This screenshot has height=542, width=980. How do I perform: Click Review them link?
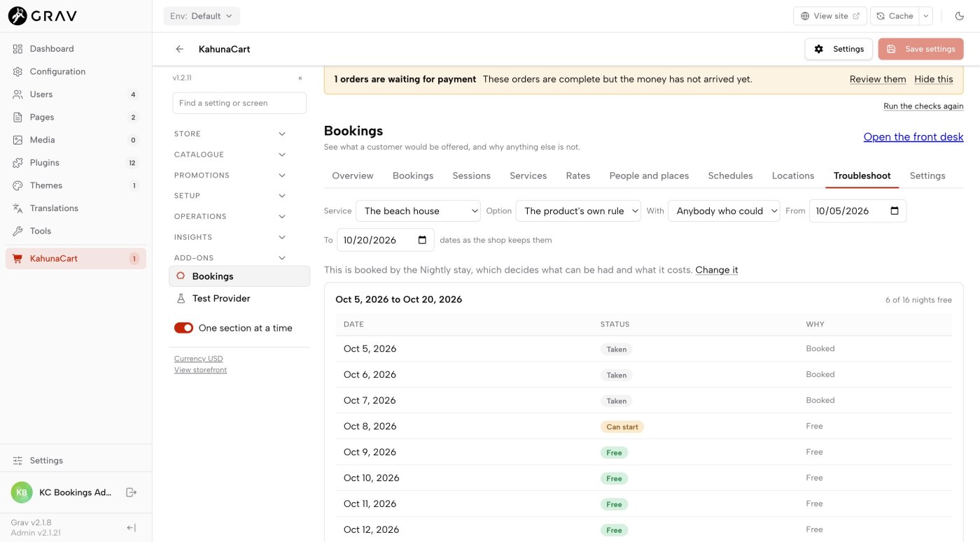[x=878, y=79]
